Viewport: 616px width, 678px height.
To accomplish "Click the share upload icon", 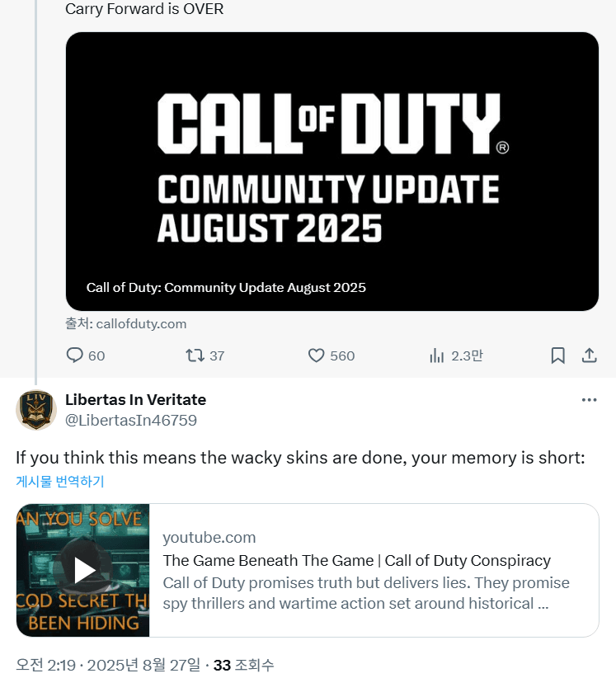I will click(x=589, y=355).
